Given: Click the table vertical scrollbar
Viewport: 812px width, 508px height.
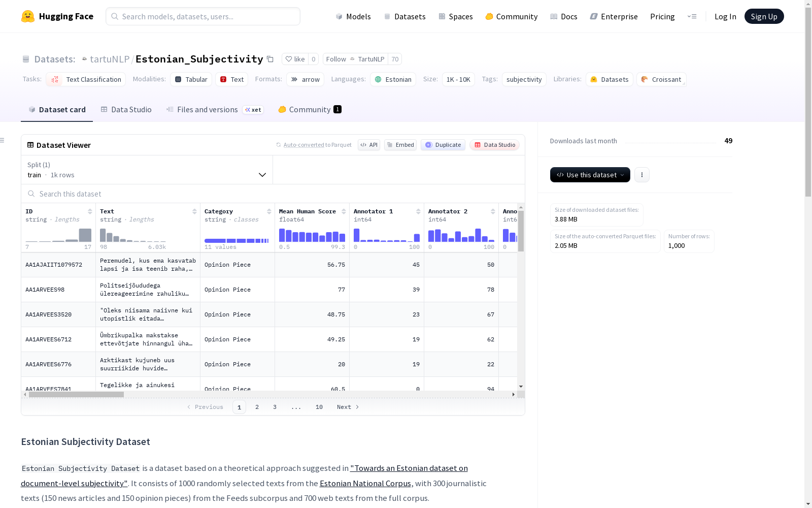Looking at the screenshot, I should [521, 231].
